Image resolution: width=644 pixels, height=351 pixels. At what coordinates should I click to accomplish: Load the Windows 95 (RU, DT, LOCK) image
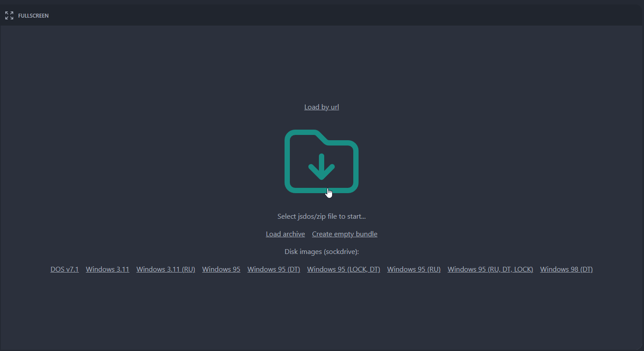(x=490, y=269)
